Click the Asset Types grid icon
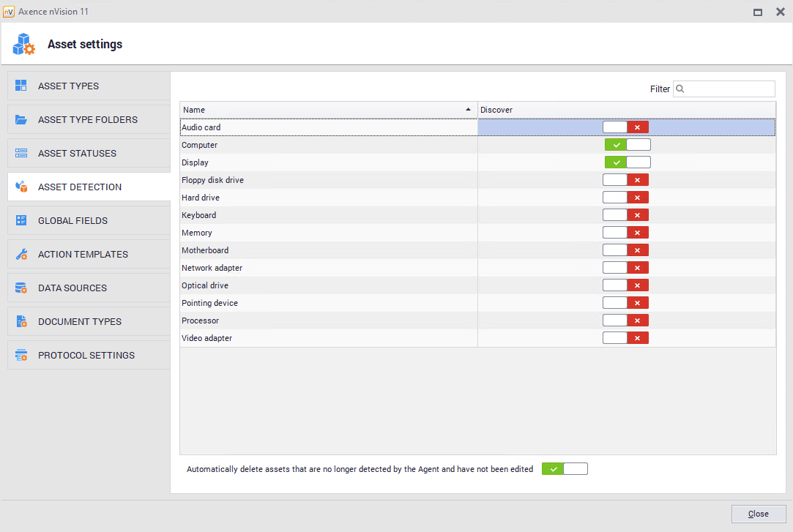The height and width of the screenshot is (532, 793). tap(21, 86)
